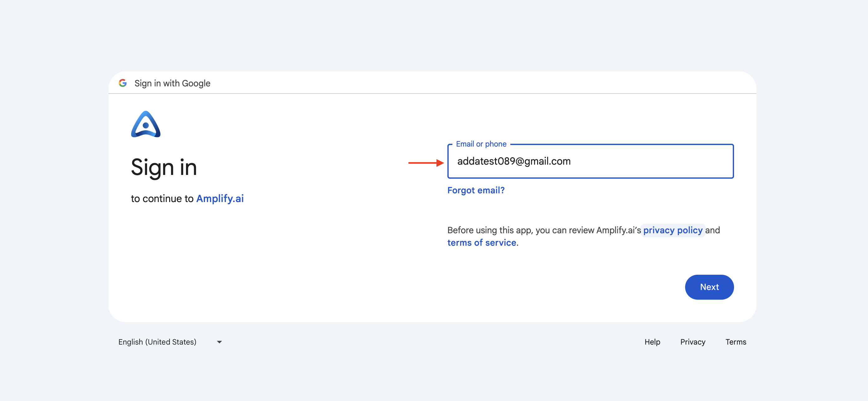Open the Forgot email? link
The width and height of the screenshot is (868, 401).
(476, 190)
